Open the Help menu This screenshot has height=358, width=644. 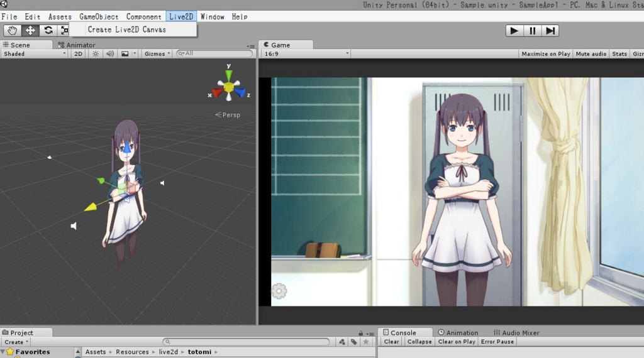[240, 17]
